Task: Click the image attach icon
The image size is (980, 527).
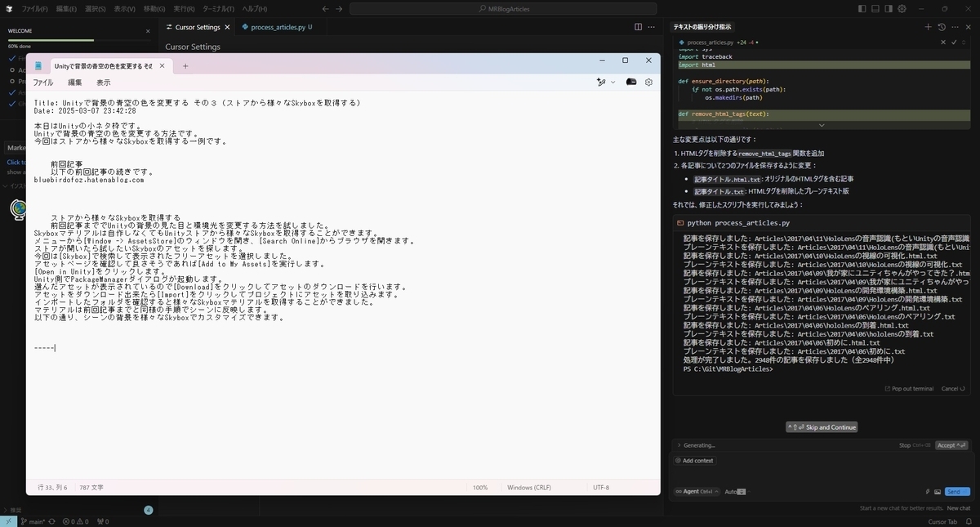Action: [938, 492]
